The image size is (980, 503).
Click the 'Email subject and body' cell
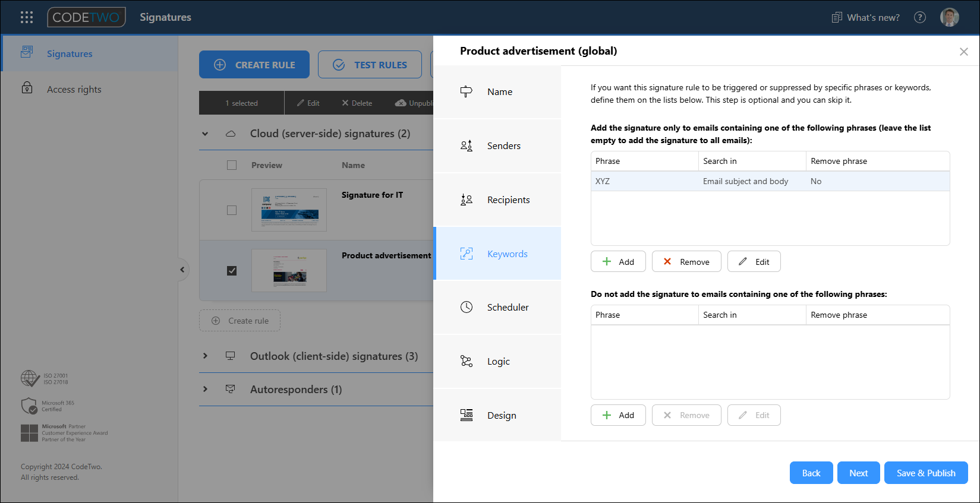(x=745, y=181)
